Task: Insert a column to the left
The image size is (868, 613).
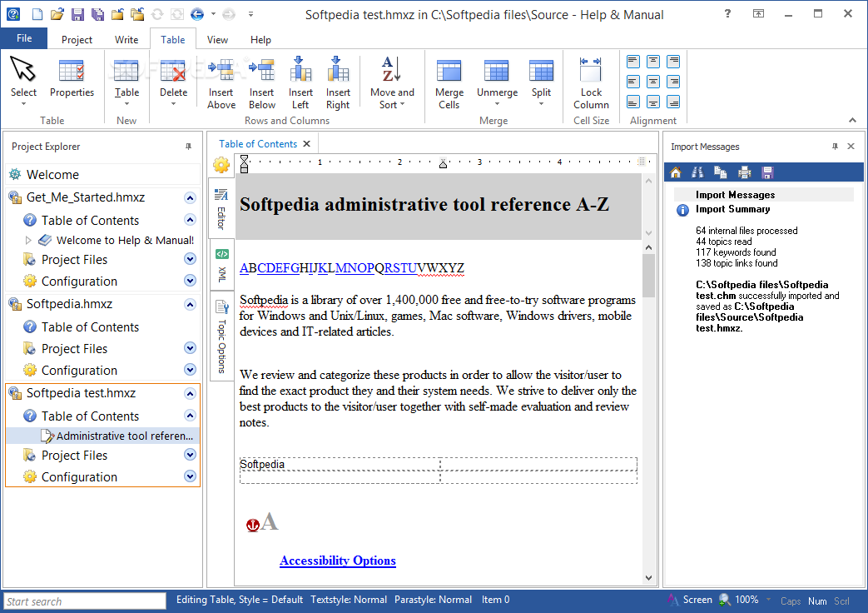Action: tap(300, 83)
